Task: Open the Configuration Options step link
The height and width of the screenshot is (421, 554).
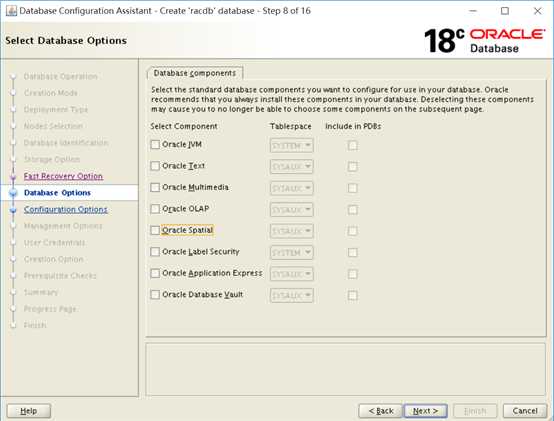Action: tap(66, 209)
